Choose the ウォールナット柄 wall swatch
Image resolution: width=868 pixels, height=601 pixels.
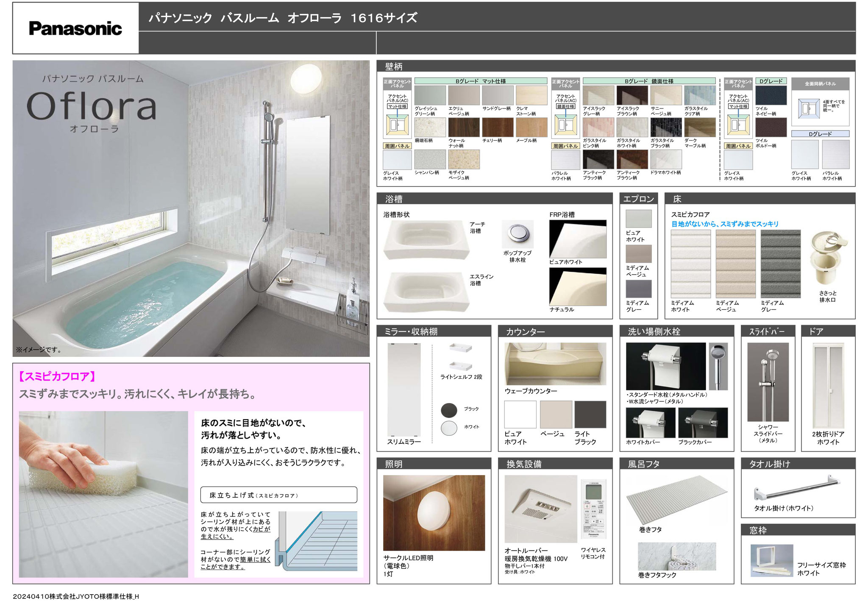pyautogui.click(x=464, y=127)
